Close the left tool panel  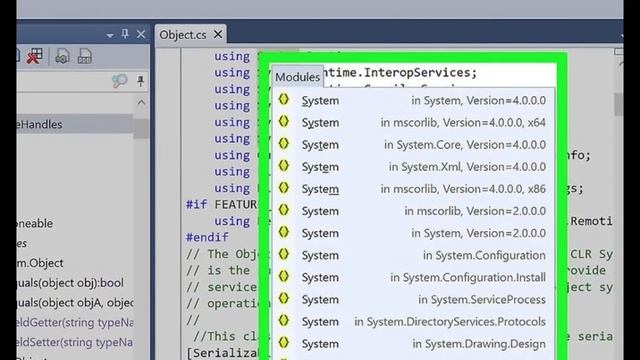click(141, 34)
